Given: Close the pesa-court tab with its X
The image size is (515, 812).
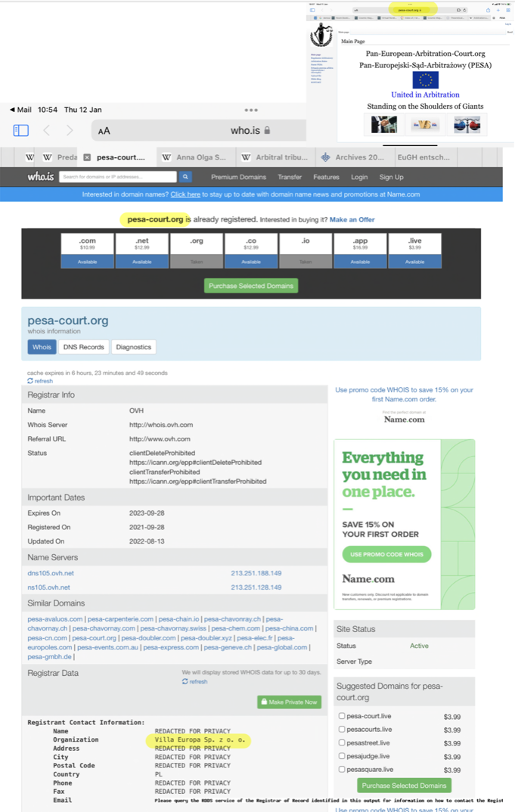Looking at the screenshot, I should coord(87,157).
